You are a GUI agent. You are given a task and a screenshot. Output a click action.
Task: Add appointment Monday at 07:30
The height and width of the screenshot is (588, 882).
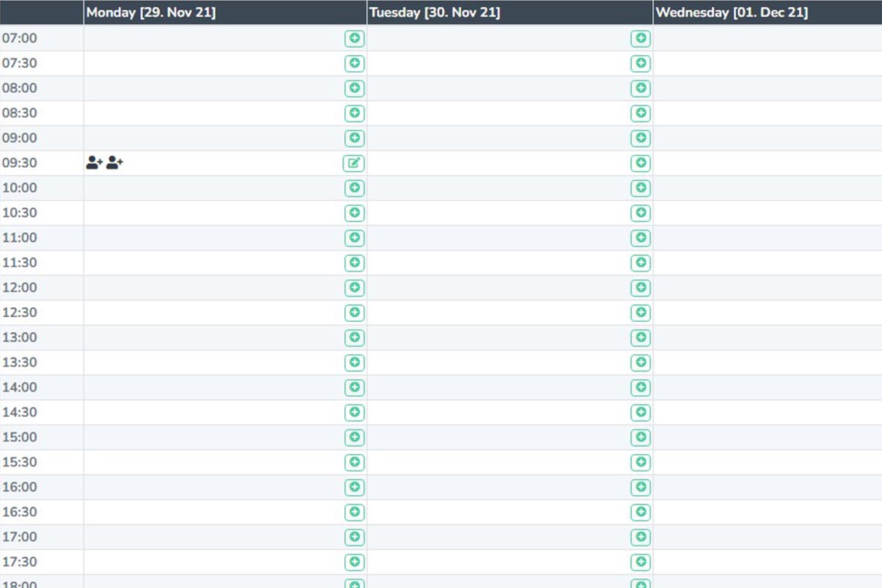coord(354,63)
